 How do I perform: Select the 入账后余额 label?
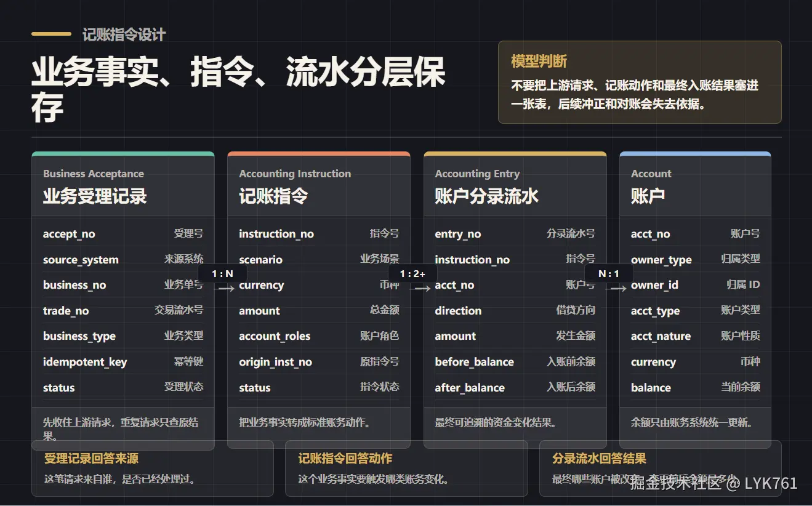pos(571,387)
